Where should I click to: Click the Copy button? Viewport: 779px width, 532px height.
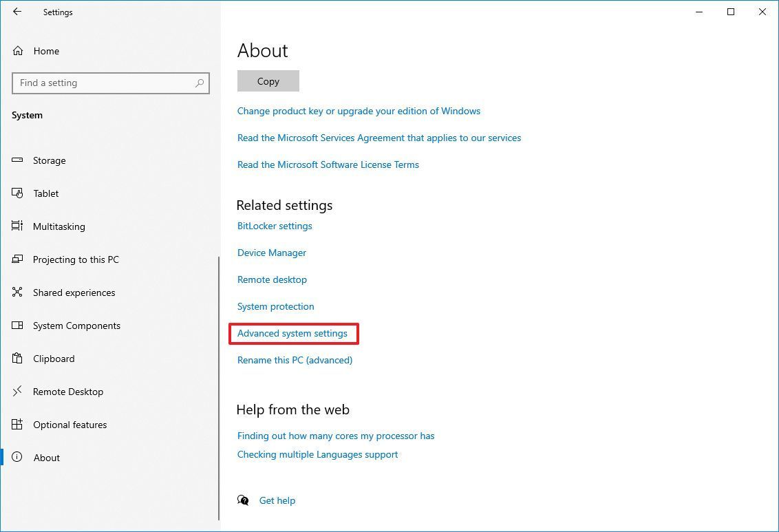pyautogui.click(x=268, y=81)
